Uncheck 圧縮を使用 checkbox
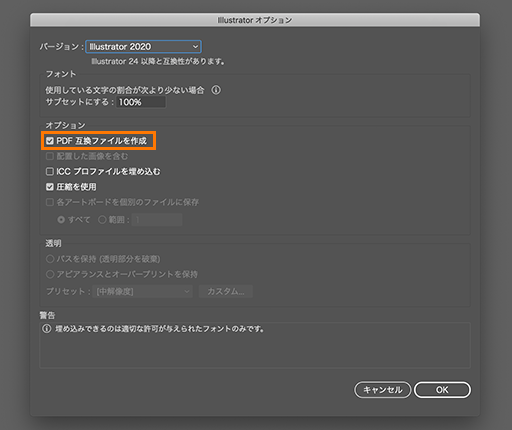This screenshot has width=512, height=430. click(x=50, y=187)
